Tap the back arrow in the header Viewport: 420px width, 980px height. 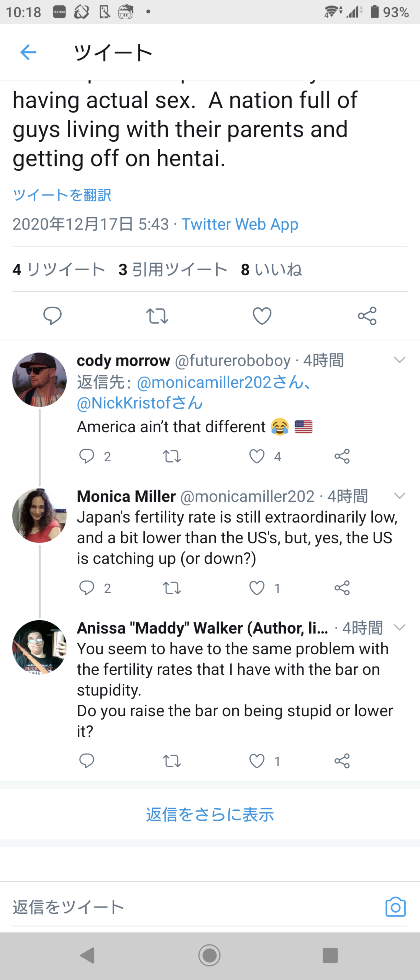pyautogui.click(x=28, y=52)
